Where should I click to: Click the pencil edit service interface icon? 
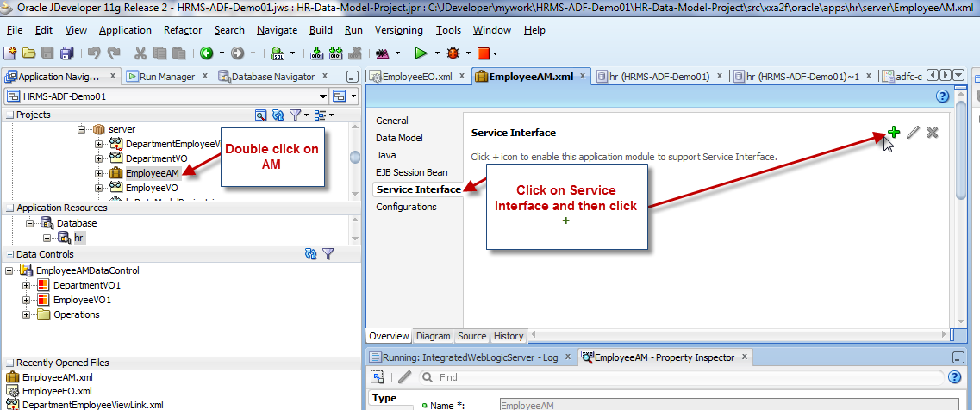[913, 132]
